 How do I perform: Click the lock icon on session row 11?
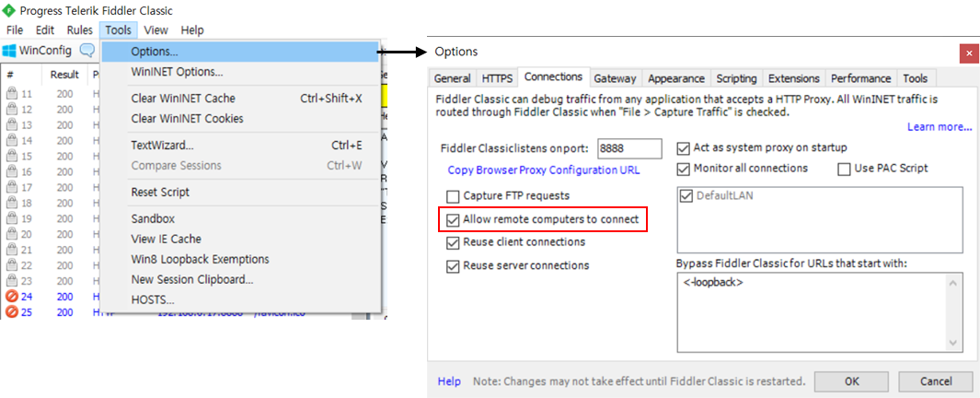click(12, 94)
